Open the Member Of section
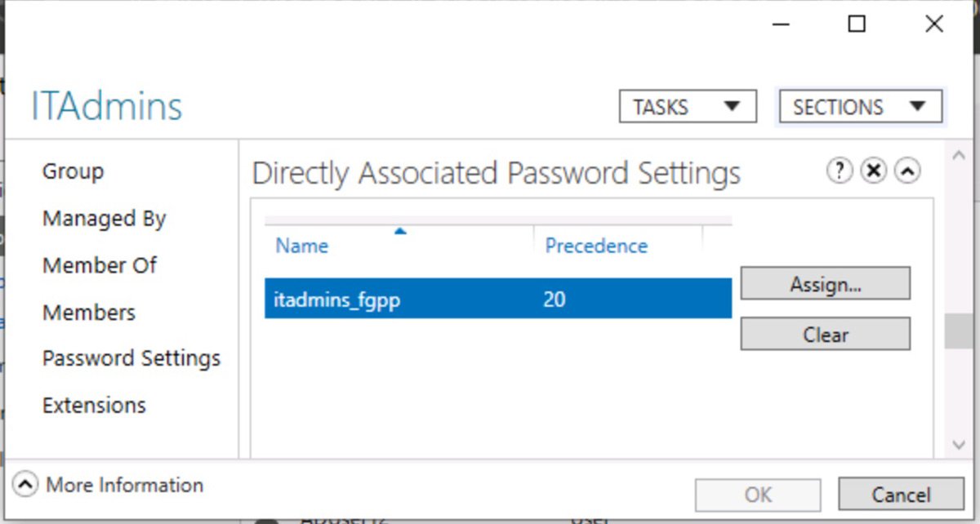980x524 pixels. tap(99, 265)
